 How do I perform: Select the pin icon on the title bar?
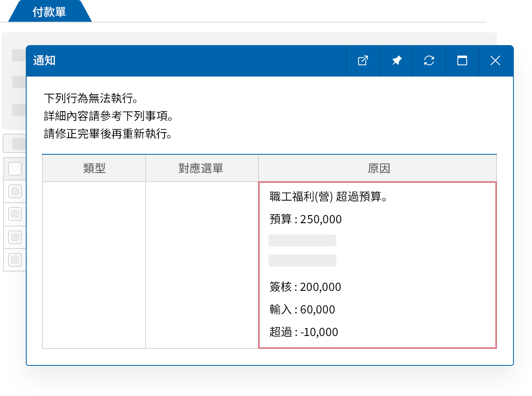396,60
